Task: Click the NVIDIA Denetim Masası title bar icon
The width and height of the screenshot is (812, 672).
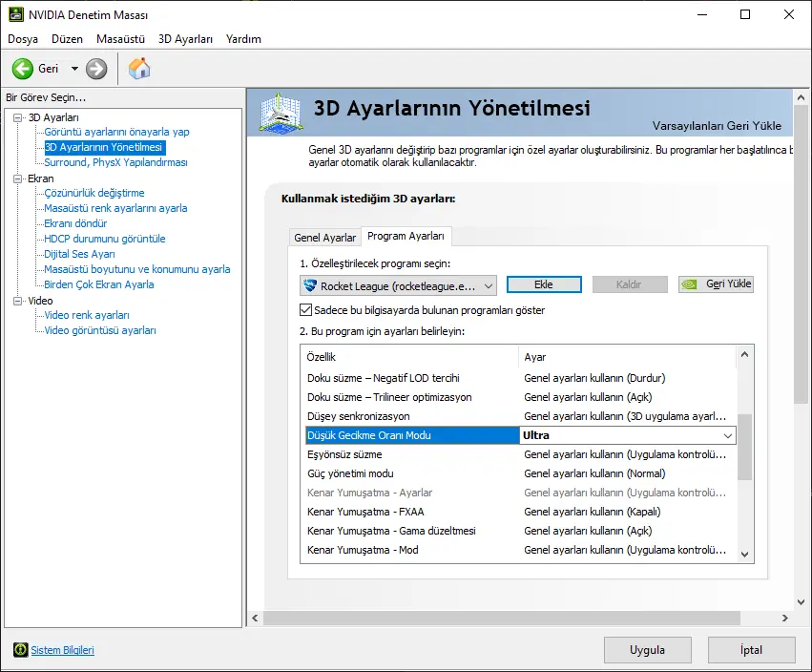Action: 13,15
